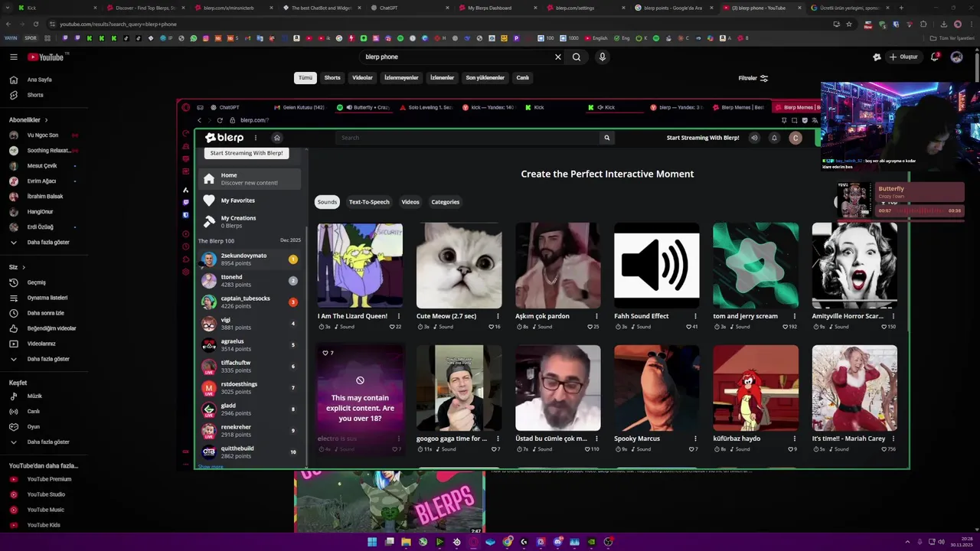This screenshot has height=551, width=980.
Task: Click the Spooky Marcus sound thumbnail
Action: [x=656, y=388]
